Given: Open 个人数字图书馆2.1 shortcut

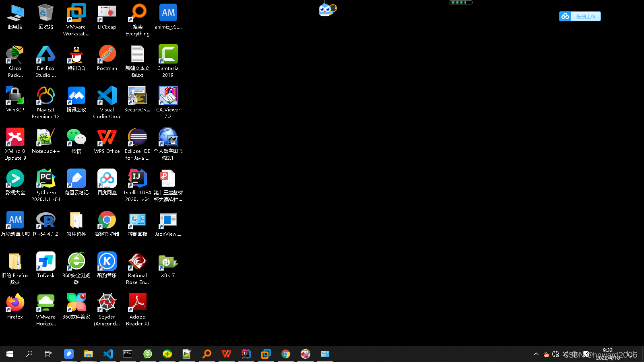Looking at the screenshot, I should [x=168, y=144].
